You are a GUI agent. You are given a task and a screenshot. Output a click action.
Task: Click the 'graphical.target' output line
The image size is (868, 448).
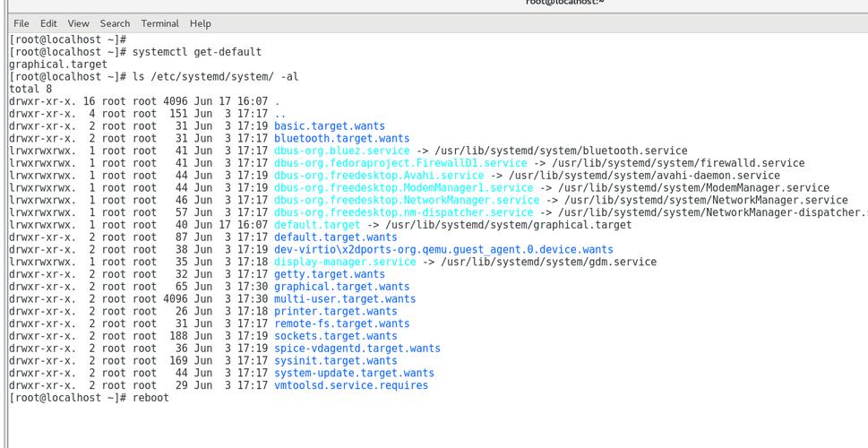tap(58, 65)
